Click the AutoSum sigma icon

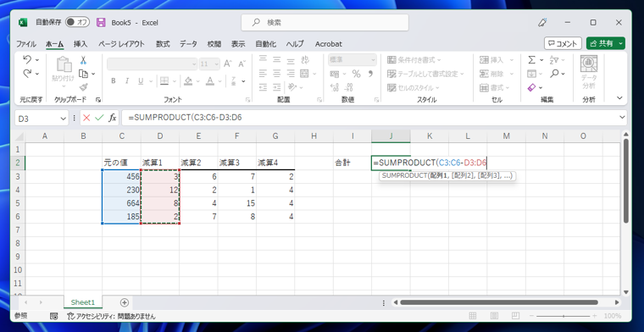click(x=532, y=60)
